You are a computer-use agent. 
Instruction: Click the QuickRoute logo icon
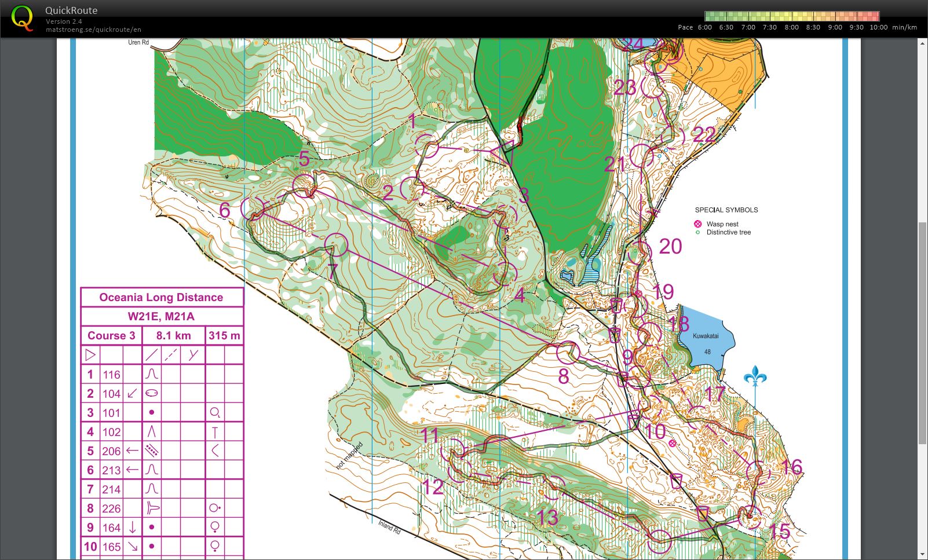[22, 18]
